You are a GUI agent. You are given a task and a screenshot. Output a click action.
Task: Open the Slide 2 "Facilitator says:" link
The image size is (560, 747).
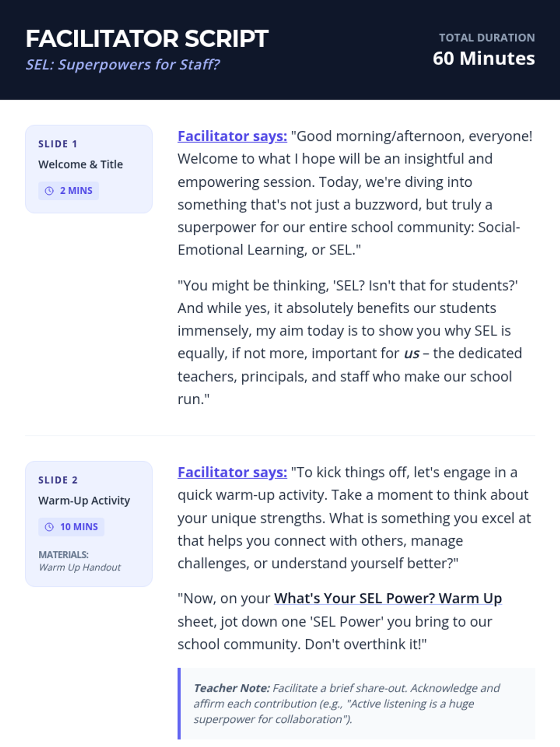(232, 472)
